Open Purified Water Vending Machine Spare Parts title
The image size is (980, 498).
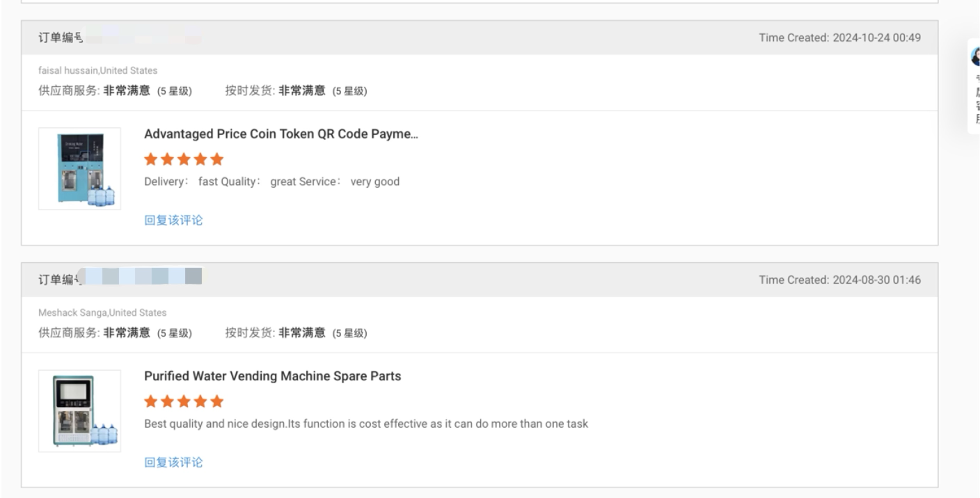[272, 376]
